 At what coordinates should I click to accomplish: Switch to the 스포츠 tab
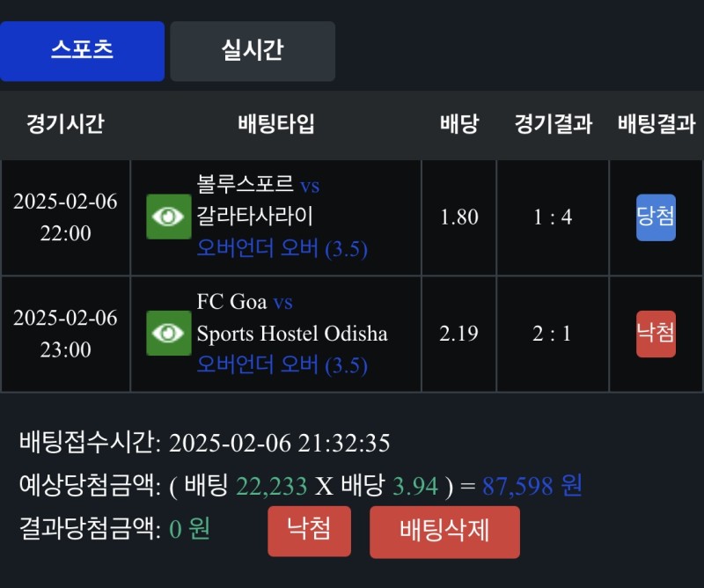tap(82, 50)
